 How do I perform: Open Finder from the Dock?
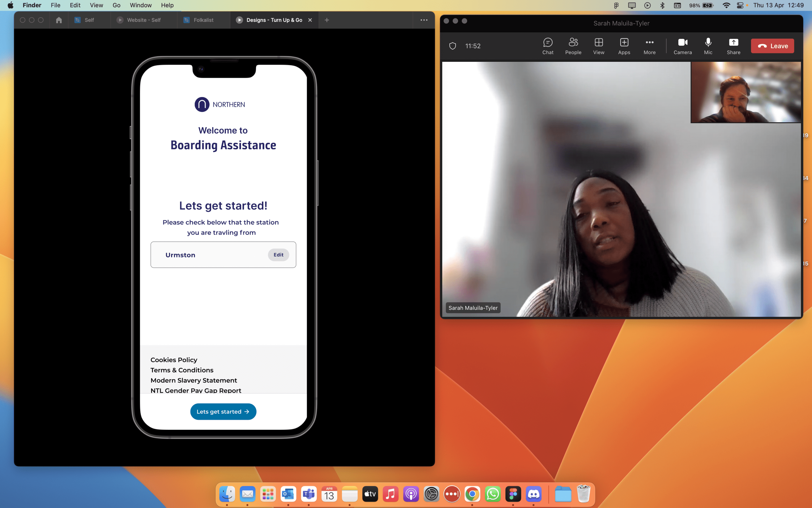227,494
